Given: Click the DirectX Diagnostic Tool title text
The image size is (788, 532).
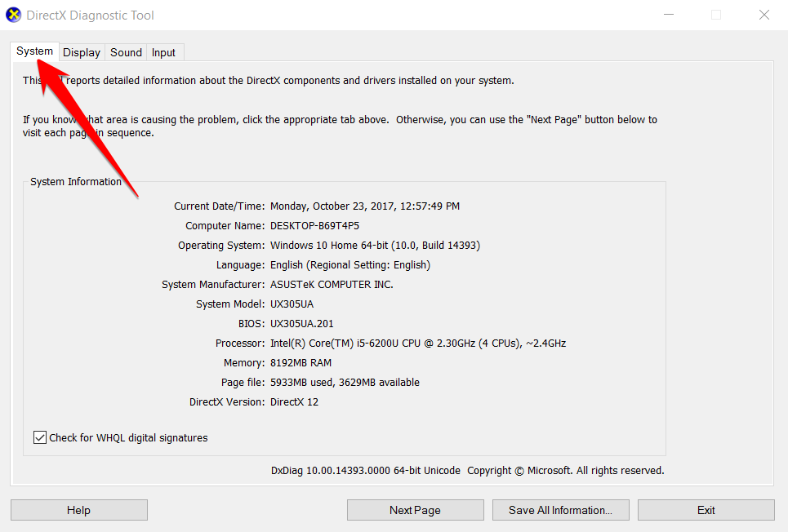Looking at the screenshot, I should pos(90,15).
